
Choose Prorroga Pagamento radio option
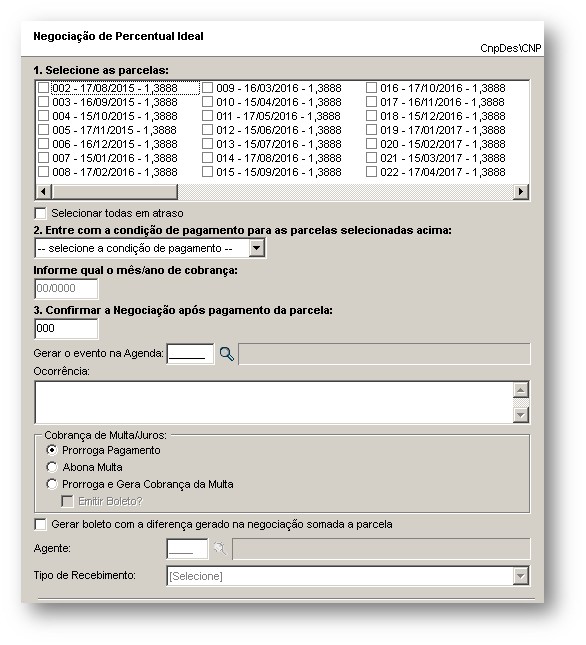pos(52,450)
